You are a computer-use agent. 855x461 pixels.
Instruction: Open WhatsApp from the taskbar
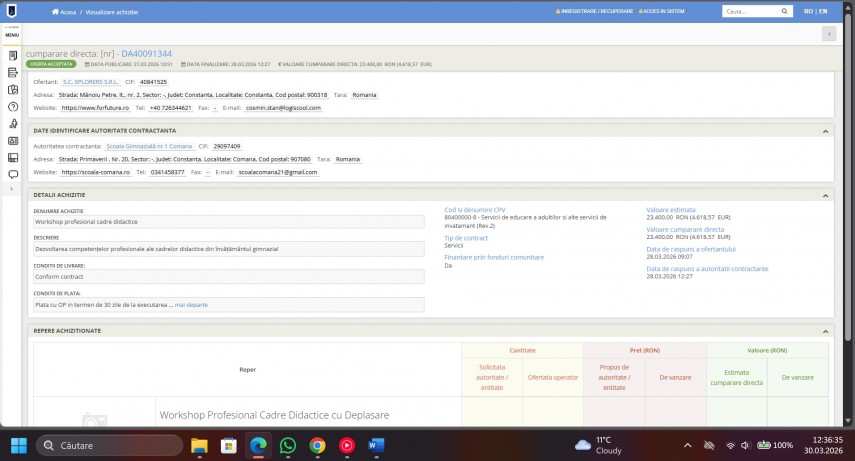tap(288, 445)
